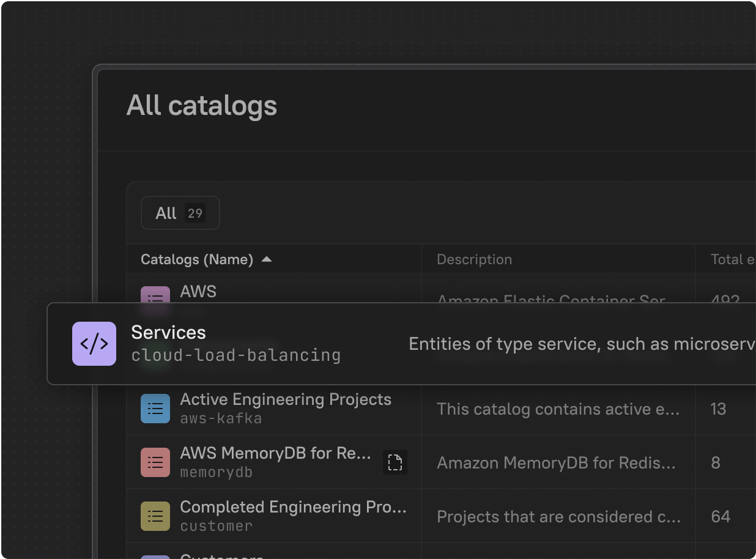The width and height of the screenshot is (756, 559).
Task: Click the red AWS MemoryDB catalog icon
Action: [155, 462]
